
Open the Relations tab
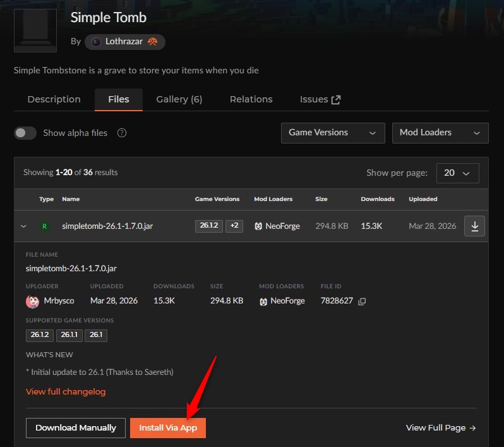251,99
